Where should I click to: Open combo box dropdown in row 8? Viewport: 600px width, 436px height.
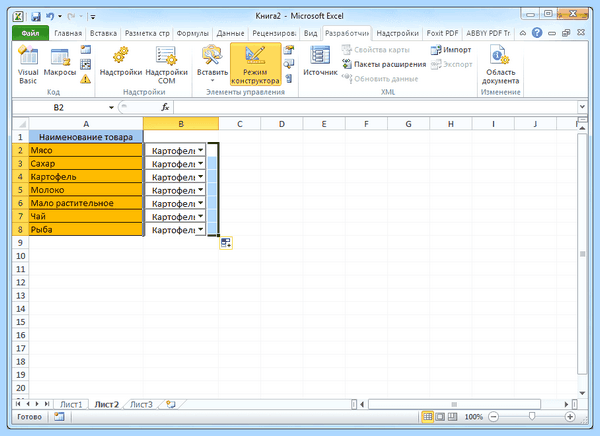[201, 230]
